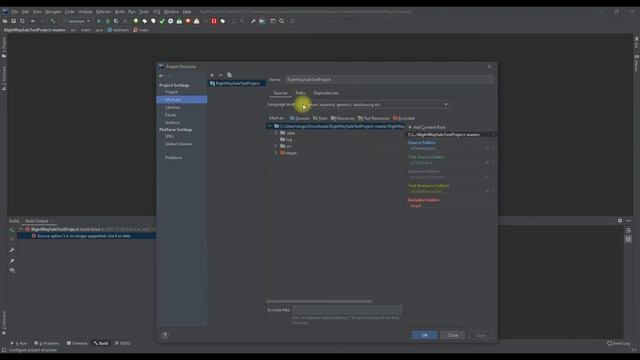The width and height of the screenshot is (640, 360).
Task: Click the Exclude files input field
Action: click(347, 310)
